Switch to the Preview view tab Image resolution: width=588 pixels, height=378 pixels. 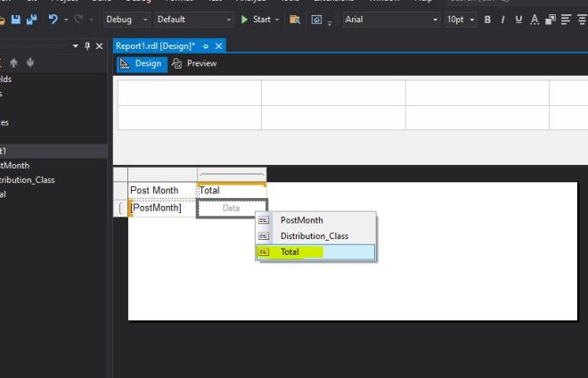(194, 63)
